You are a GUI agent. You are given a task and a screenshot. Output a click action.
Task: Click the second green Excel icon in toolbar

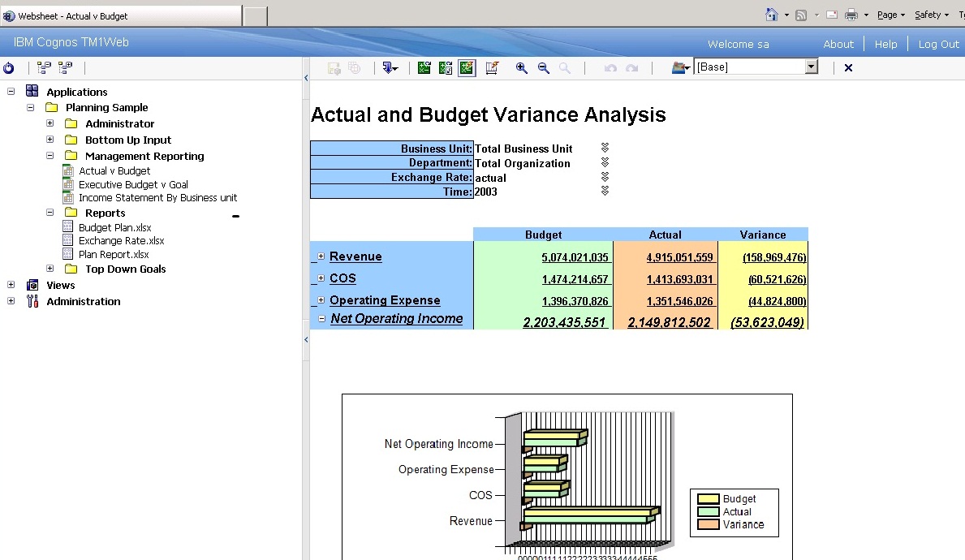(446, 67)
